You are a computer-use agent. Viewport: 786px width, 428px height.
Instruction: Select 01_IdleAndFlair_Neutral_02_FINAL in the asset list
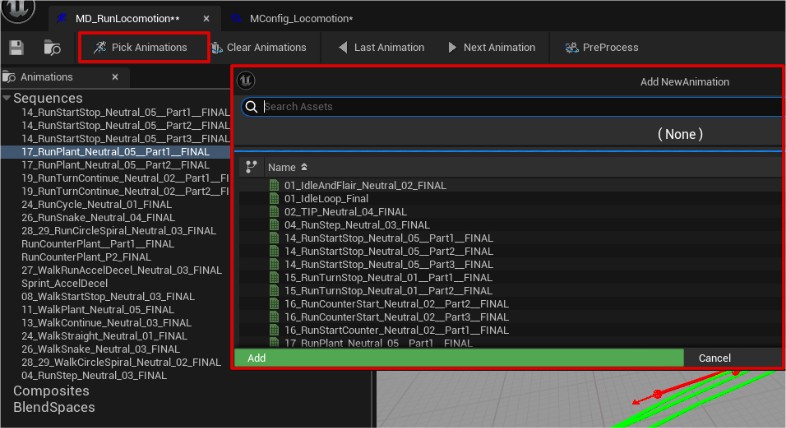365,185
